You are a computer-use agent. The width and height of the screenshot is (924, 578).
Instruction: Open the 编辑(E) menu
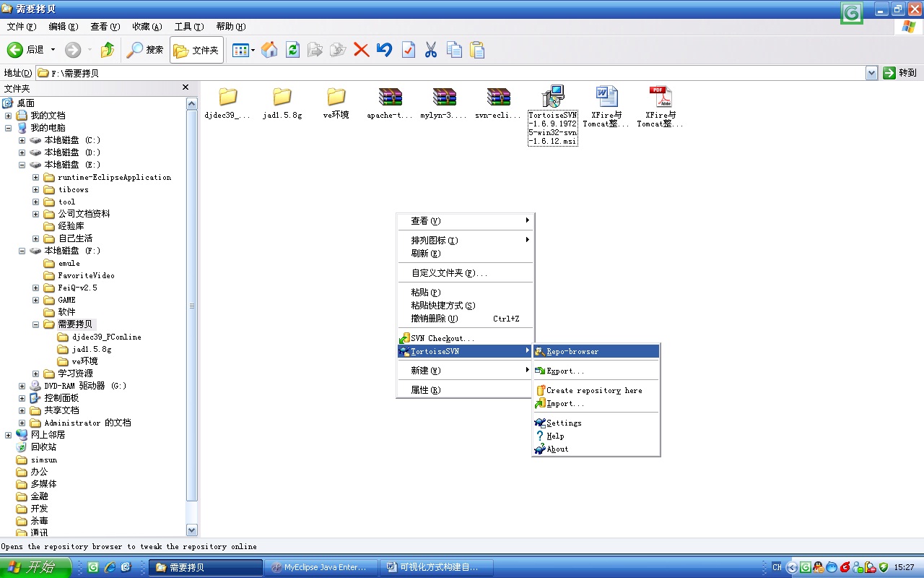(x=64, y=27)
